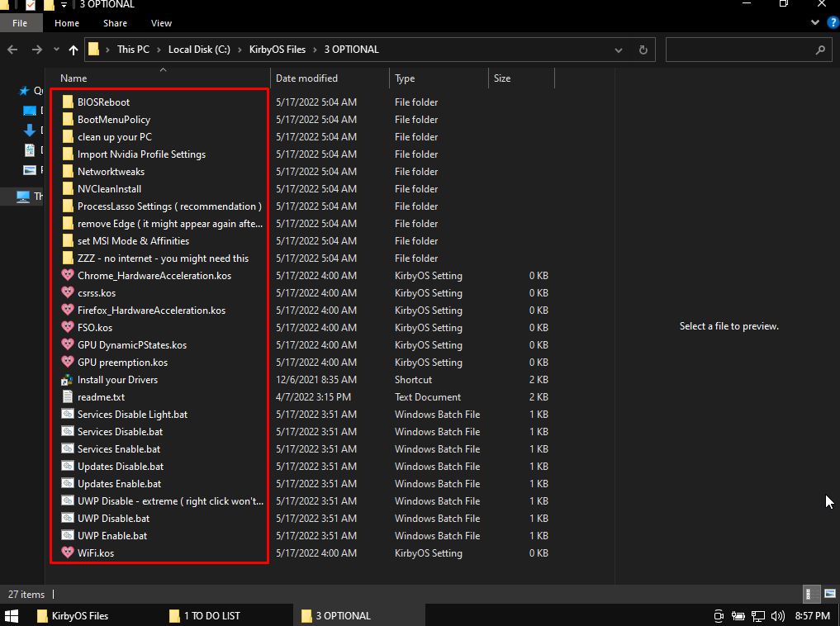Select 'ZZZ - no internet - you might need this'
The height and width of the screenshot is (626, 840).
[x=163, y=258]
